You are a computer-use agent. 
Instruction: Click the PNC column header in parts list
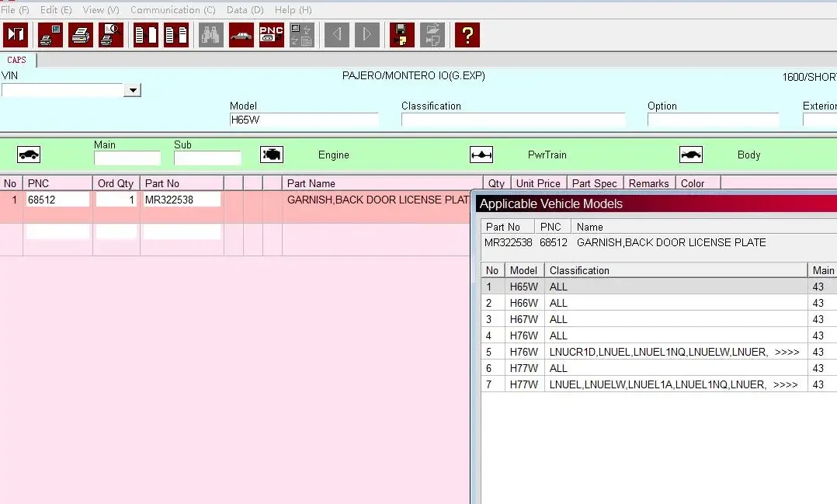click(57, 183)
